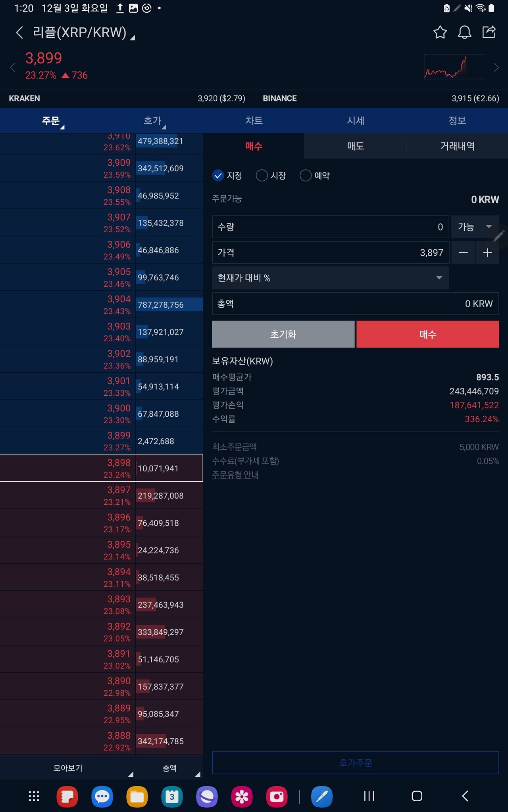Select bid price row 3,897
Screen dimensions: 508x812
tap(102, 496)
